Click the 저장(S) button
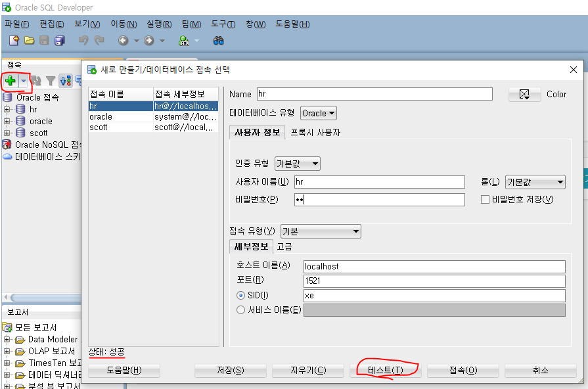 [230, 370]
